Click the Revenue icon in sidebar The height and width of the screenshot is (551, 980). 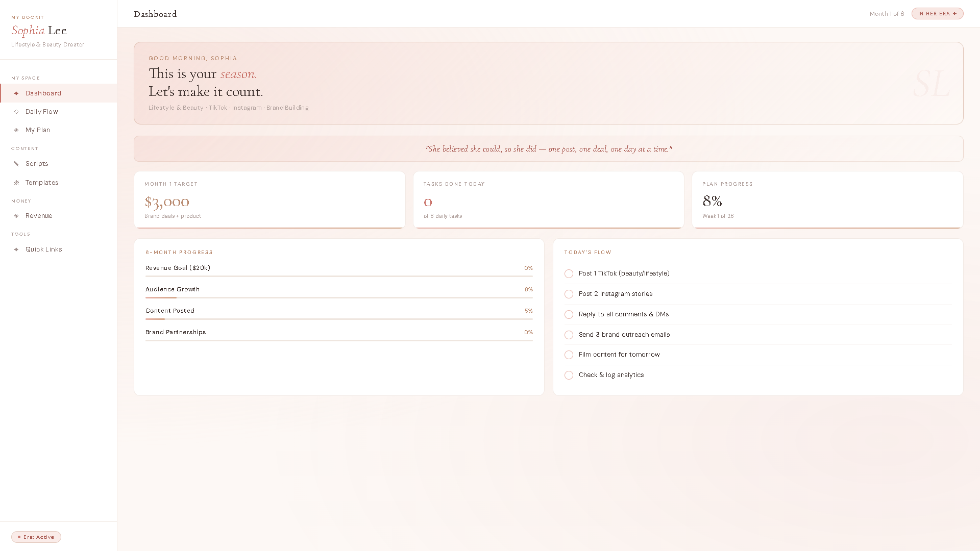[16, 216]
